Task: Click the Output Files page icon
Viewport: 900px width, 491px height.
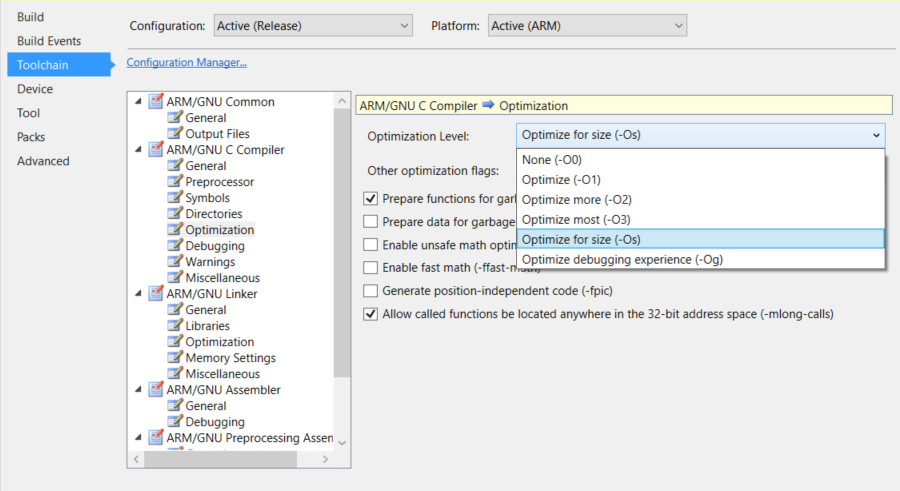Action: coord(175,134)
